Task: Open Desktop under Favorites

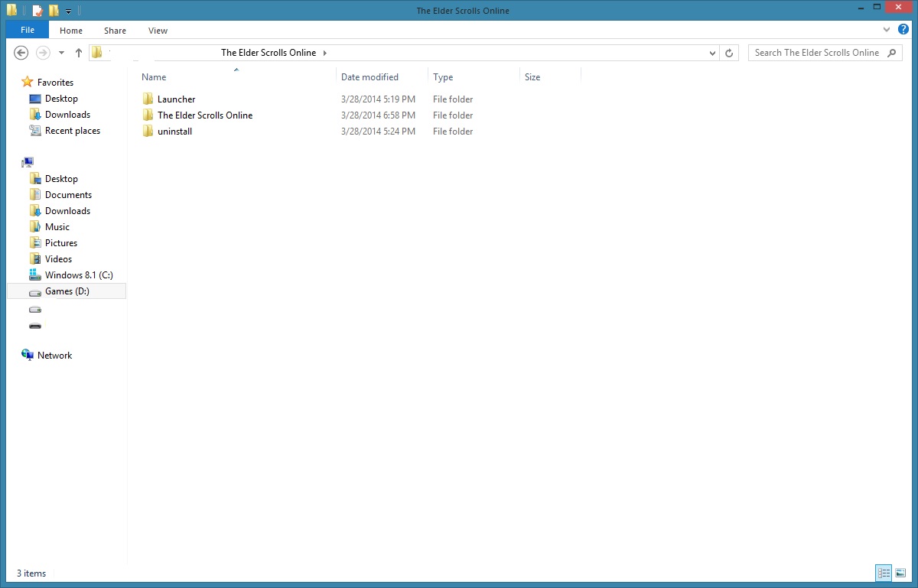Action: pyautogui.click(x=61, y=99)
